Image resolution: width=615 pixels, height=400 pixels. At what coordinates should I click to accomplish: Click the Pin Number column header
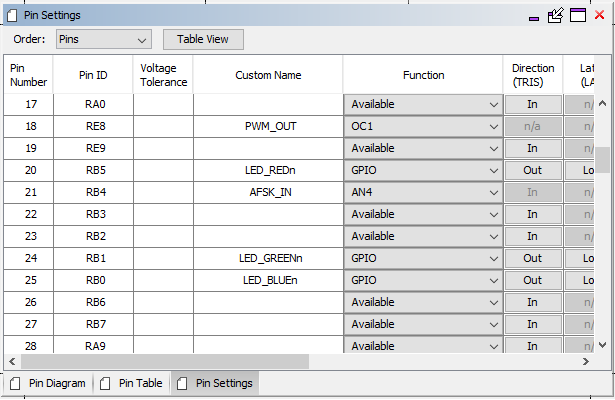click(x=28, y=75)
